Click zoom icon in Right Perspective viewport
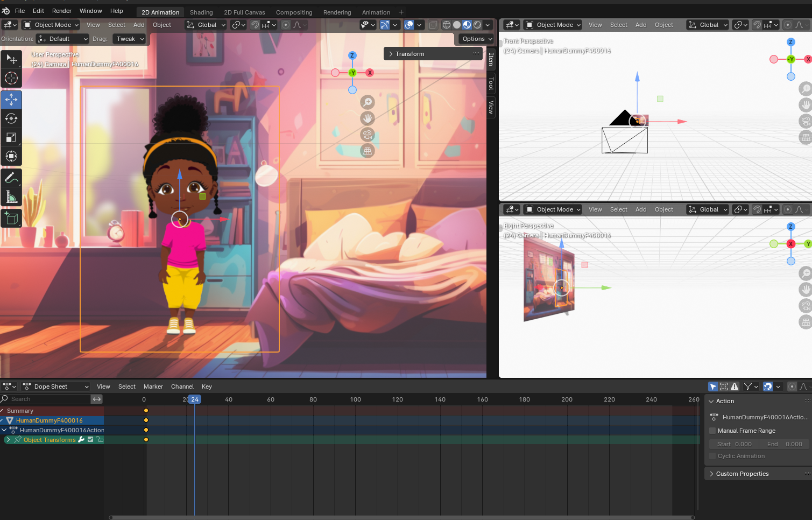 (x=806, y=273)
